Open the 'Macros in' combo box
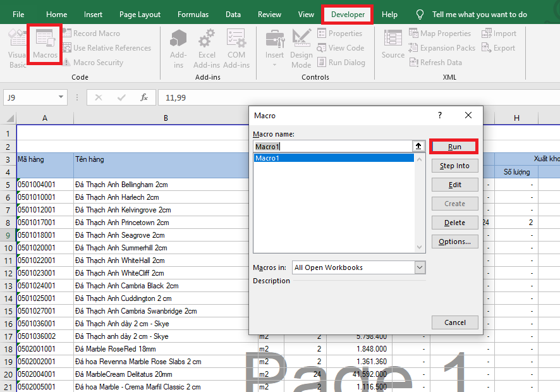 pyautogui.click(x=420, y=267)
